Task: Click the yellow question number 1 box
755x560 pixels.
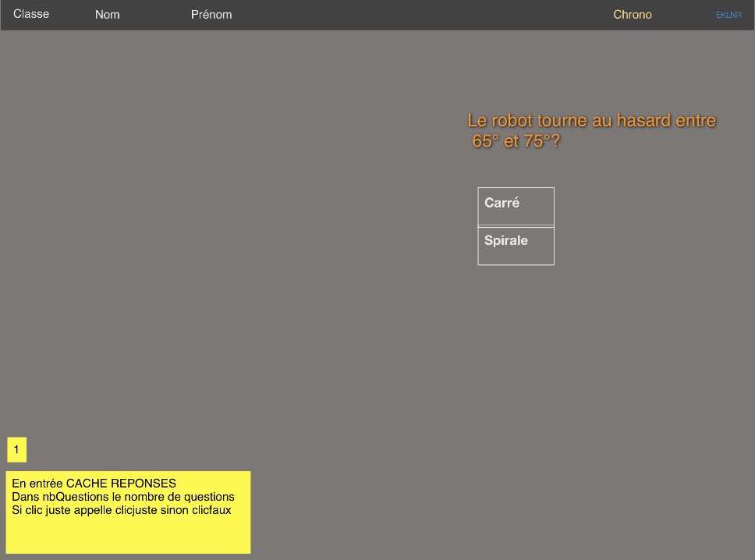Action: (17, 450)
